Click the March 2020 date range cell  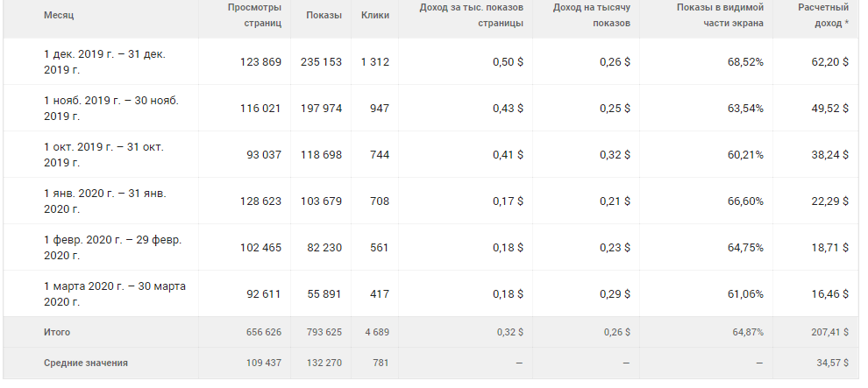tap(114, 293)
